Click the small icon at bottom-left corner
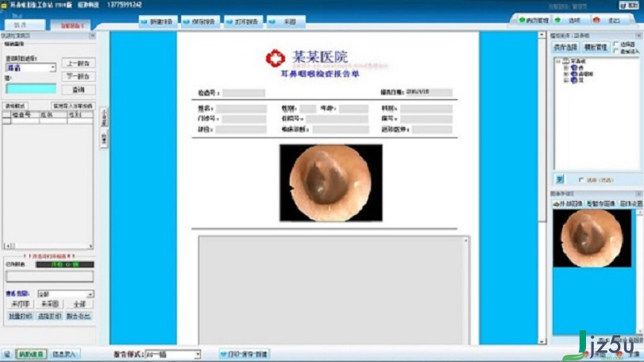 pos(6,354)
